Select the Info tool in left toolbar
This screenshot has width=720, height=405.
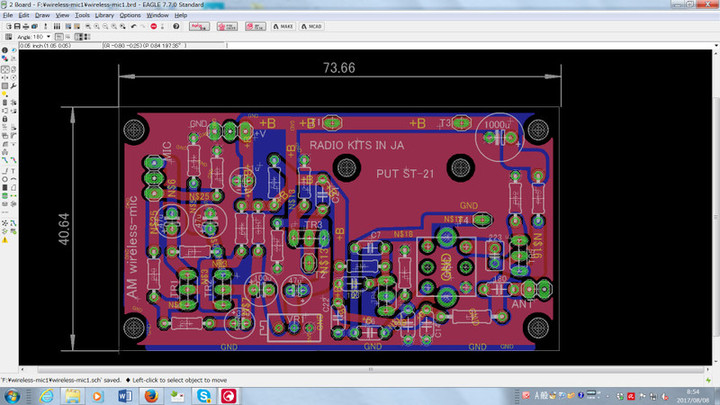tap(5, 50)
